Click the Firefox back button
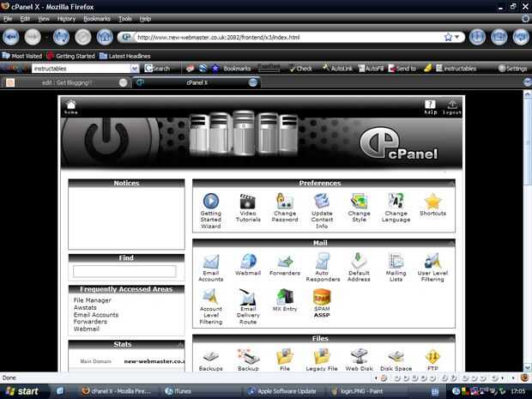This screenshot has height=399, width=532. pos(11,37)
